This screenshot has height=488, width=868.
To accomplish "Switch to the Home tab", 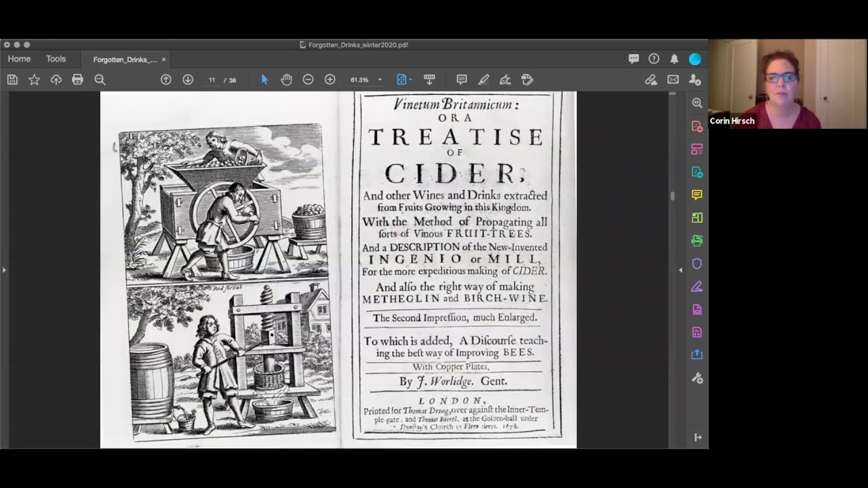I will coord(19,59).
